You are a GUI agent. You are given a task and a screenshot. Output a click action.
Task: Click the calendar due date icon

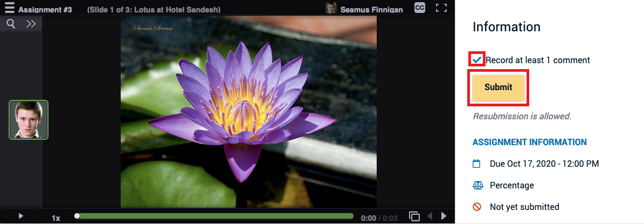click(476, 164)
